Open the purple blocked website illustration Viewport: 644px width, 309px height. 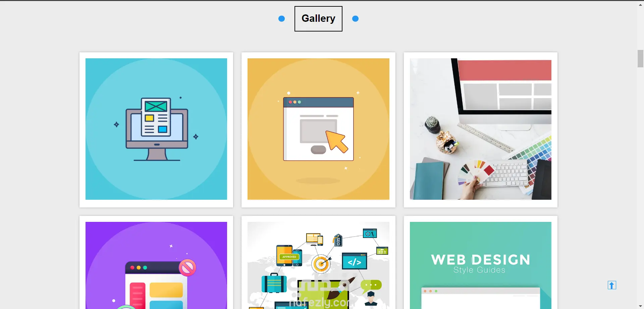[156, 265]
